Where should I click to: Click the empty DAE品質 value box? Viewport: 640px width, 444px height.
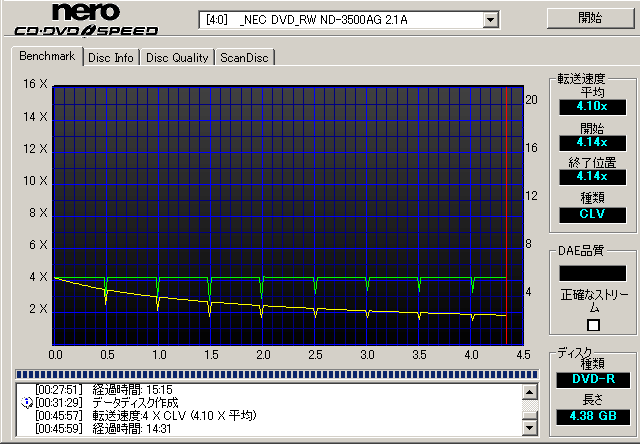(x=592, y=273)
